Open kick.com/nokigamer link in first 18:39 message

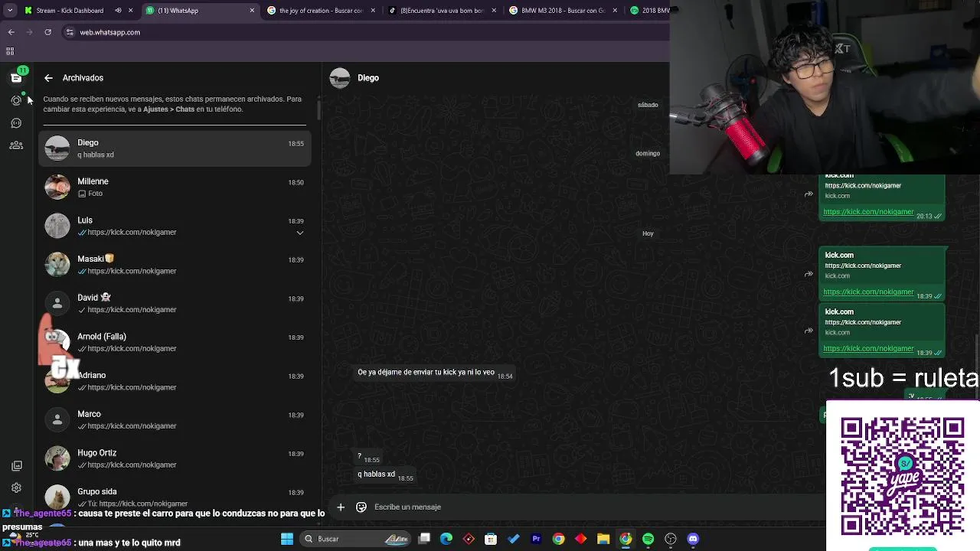(x=868, y=292)
